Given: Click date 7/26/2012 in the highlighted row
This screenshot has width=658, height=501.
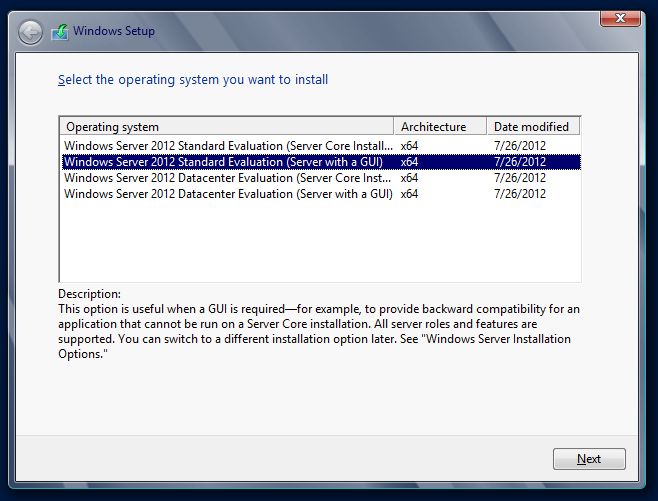Looking at the screenshot, I should tap(519, 162).
